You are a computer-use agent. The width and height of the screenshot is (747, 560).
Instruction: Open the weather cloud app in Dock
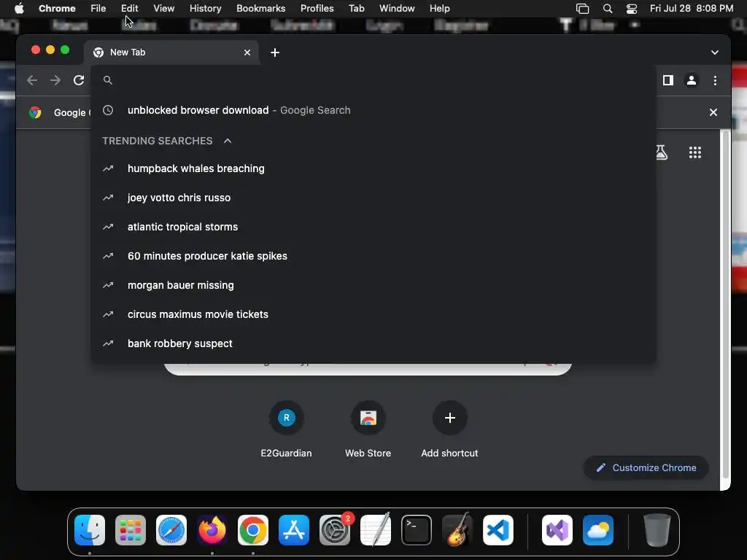598,530
